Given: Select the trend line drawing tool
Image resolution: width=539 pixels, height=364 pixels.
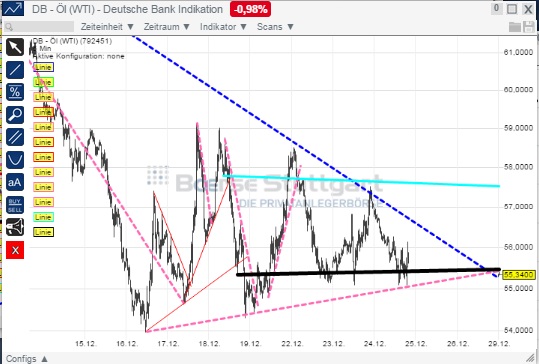Looking at the screenshot, I should [15, 70].
